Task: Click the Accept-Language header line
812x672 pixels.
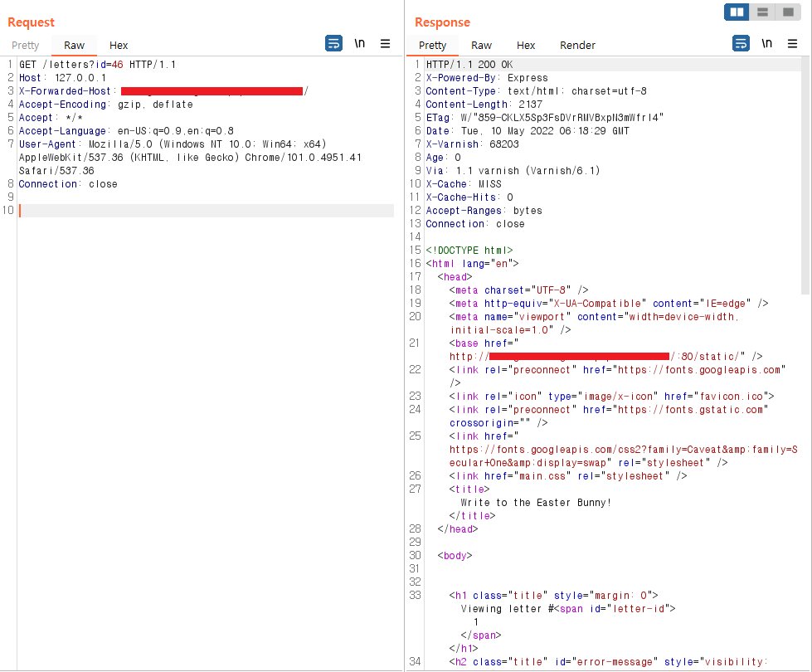Action: 126,131
